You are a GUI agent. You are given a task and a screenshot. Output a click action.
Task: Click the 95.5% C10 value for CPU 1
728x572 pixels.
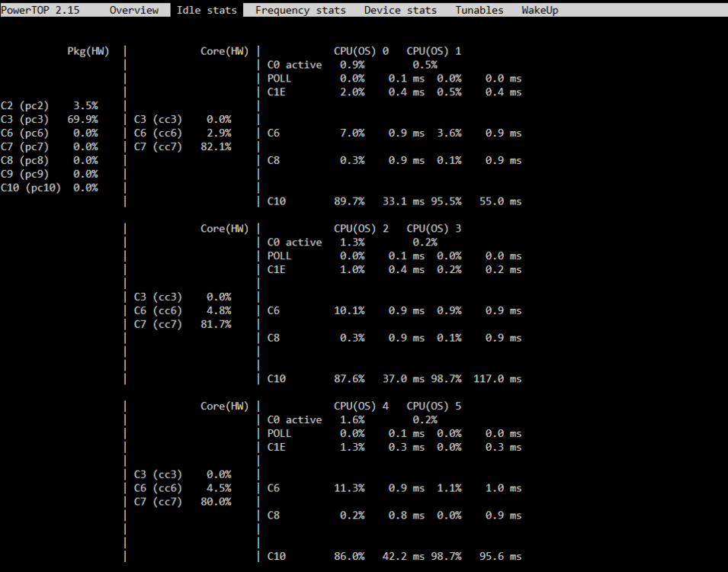point(446,201)
